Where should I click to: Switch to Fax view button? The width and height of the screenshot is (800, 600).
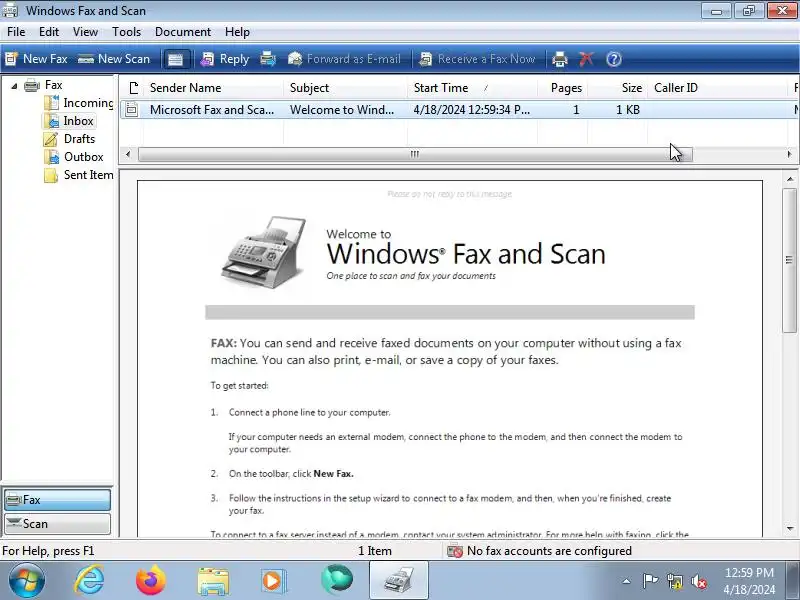pyautogui.click(x=57, y=500)
